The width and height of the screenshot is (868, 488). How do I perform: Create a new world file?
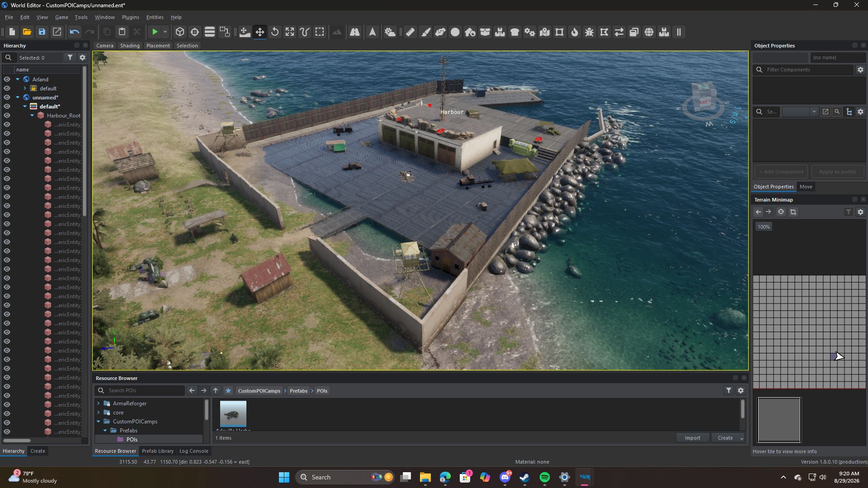12,32
